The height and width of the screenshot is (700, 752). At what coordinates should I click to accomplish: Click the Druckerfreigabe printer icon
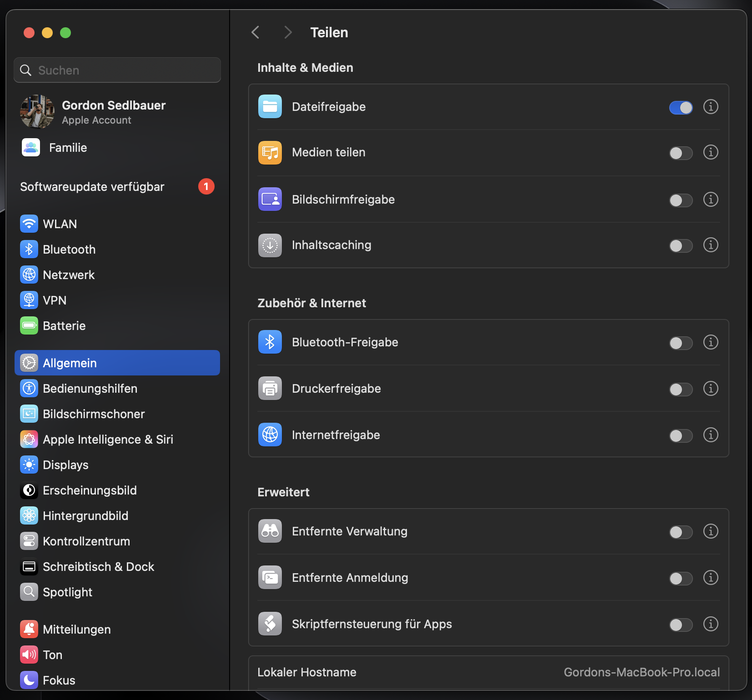270,388
